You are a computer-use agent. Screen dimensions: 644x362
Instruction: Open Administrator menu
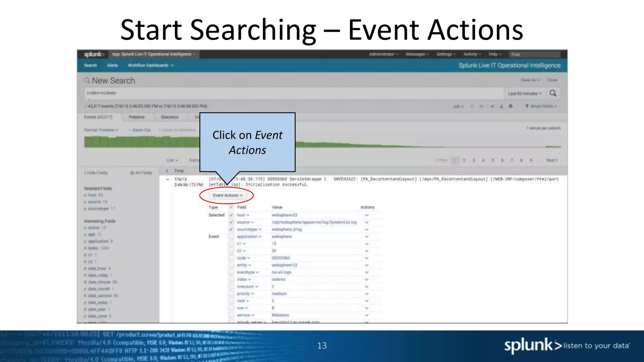point(384,54)
